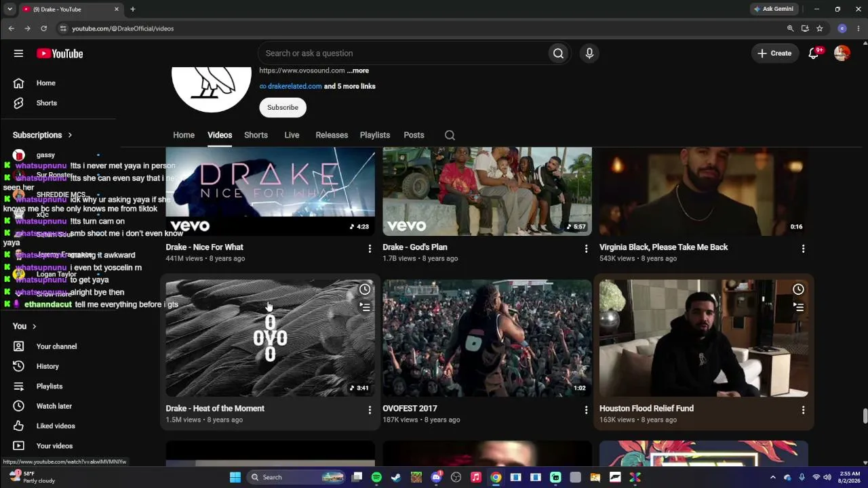Viewport: 868px width, 488px height.
Task: Open the weather widget on the taskbar
Action: [x=32, y=477]
